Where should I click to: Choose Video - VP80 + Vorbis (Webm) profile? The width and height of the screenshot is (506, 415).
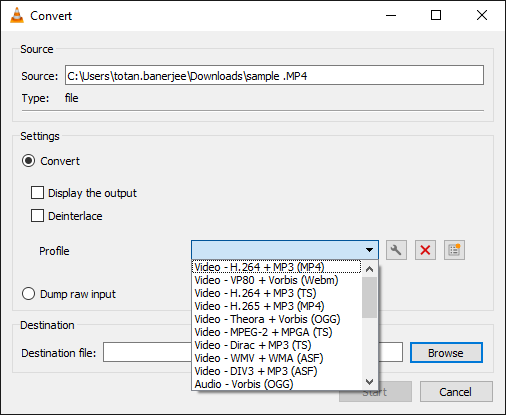276,280
